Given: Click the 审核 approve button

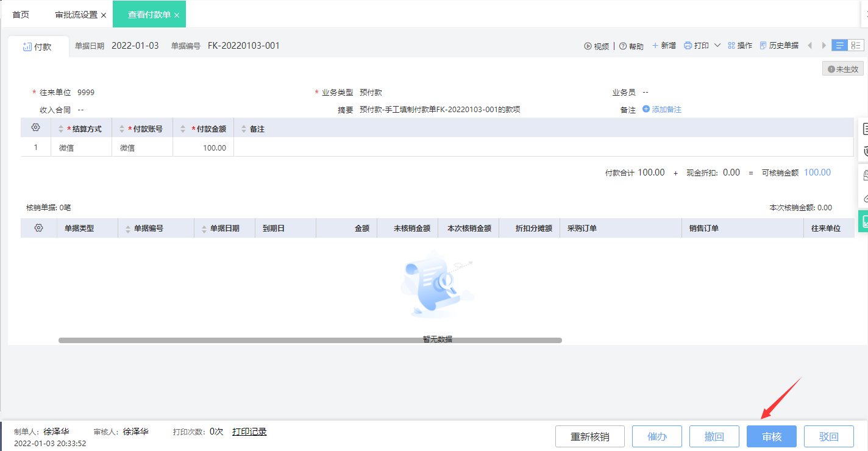Looking at the screenshot, I should pyautogui.click(x=771, y=436).
